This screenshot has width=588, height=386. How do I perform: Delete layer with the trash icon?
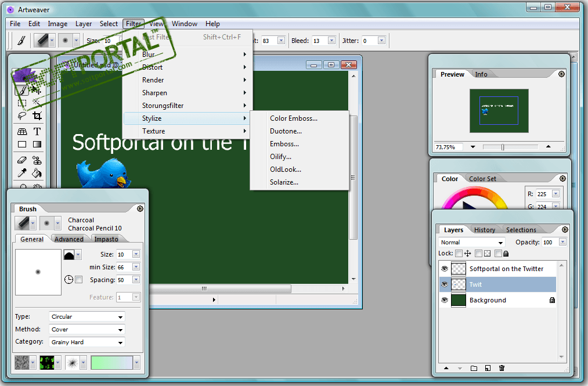[502, 368]
